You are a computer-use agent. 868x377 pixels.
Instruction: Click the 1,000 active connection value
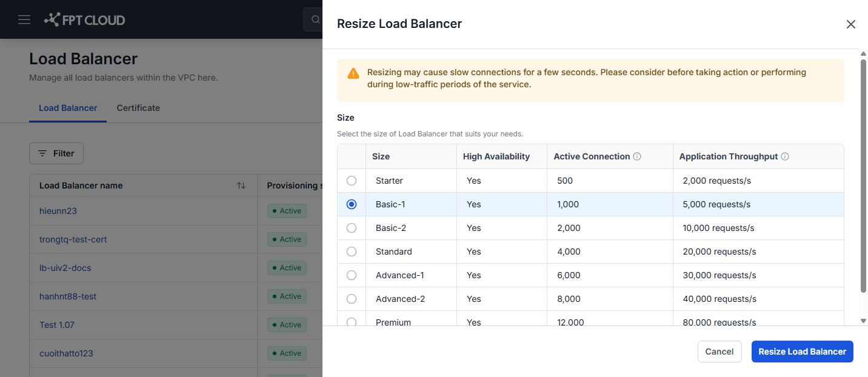(568, 204)
